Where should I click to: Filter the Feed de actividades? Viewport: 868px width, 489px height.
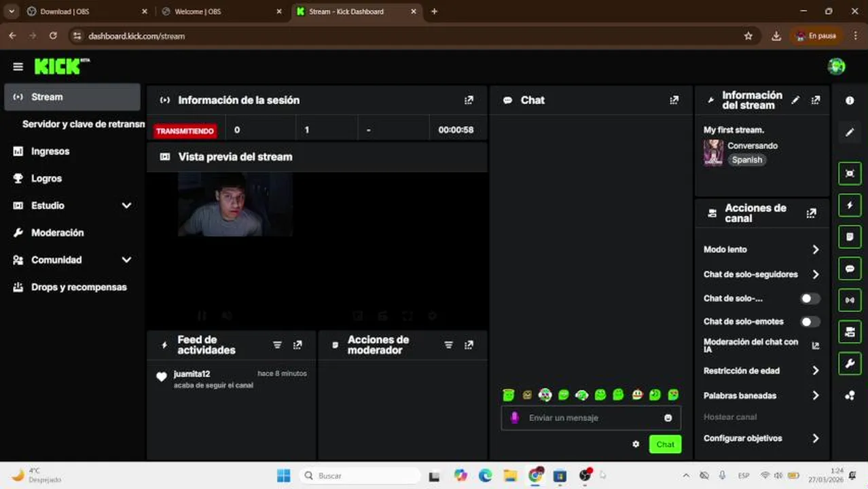[x=277, y=345]
